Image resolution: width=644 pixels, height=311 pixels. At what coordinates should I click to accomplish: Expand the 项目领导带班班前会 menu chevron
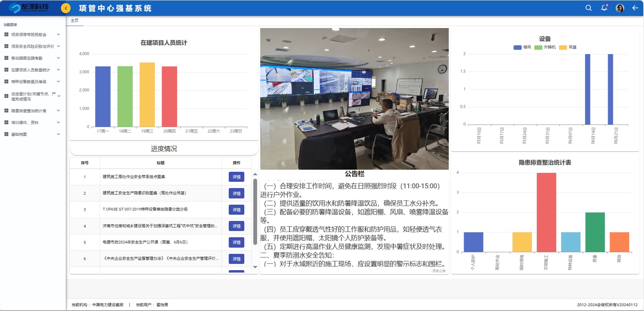tap(58, 35)
